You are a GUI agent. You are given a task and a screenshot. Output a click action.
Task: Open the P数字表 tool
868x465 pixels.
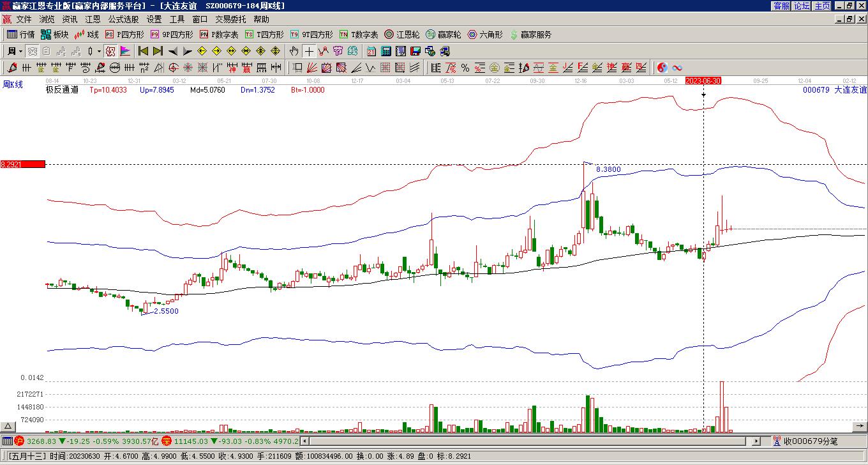coord(219,34)
